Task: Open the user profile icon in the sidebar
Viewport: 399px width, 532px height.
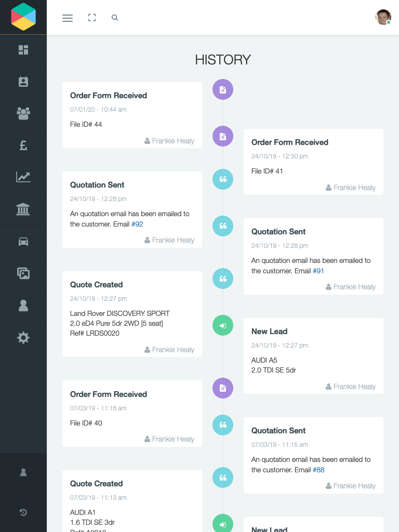Action: 23,305
